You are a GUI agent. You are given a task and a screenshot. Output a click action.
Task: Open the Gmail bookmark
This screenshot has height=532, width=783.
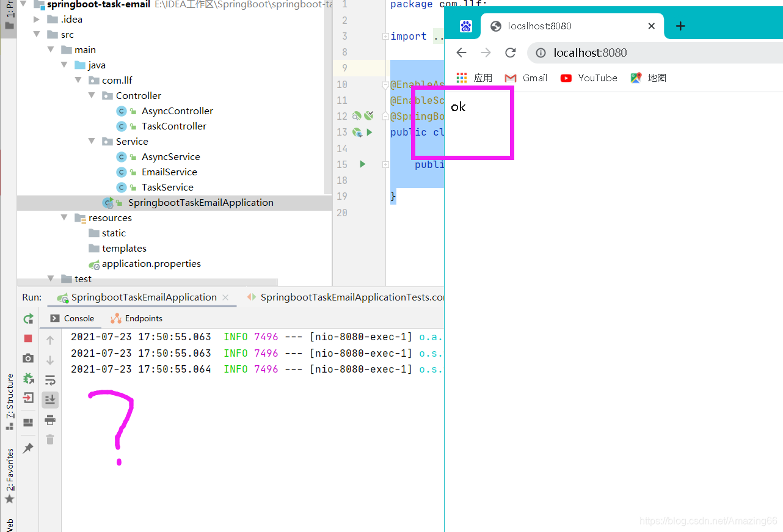click(x=526, y=78)
